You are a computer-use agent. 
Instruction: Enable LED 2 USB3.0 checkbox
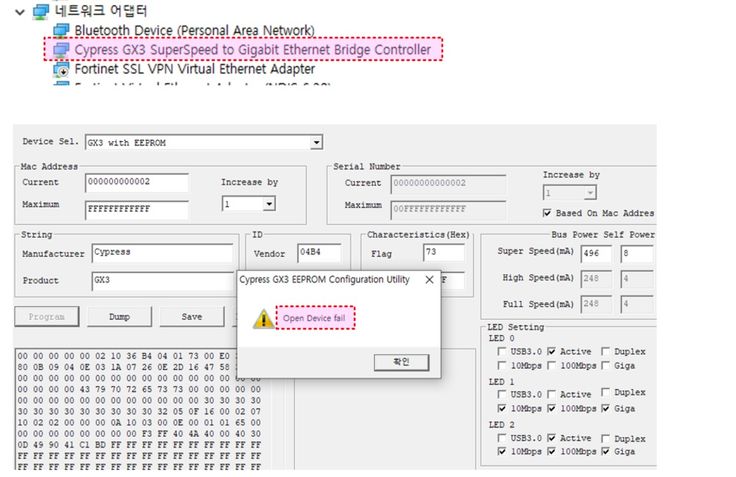[502, 438]
